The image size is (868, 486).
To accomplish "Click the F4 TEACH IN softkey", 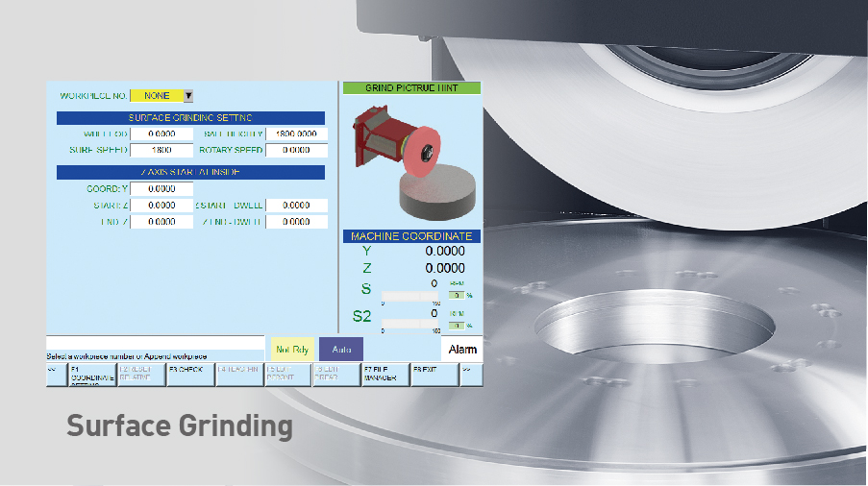I will pyautogui.click(x=239, y=375).
